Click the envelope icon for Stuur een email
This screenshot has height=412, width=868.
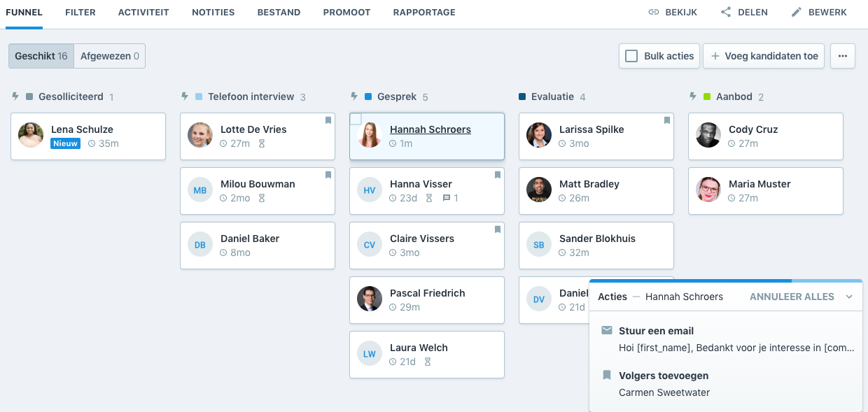tap(607, 330)
